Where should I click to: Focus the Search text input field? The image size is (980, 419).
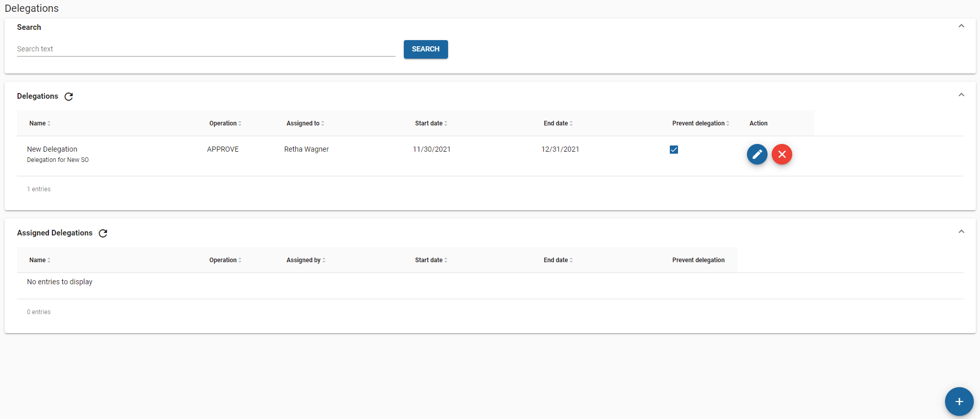coord(206,49)
